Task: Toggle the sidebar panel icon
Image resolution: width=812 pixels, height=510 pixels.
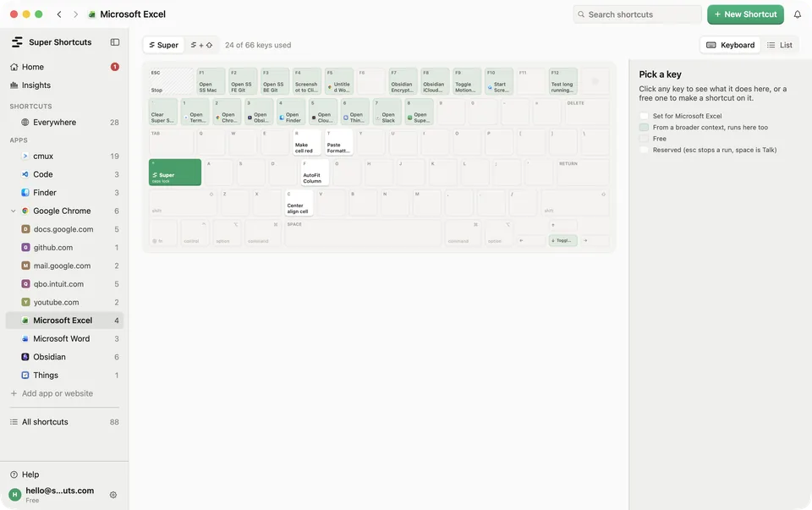Action: point(115,42)
